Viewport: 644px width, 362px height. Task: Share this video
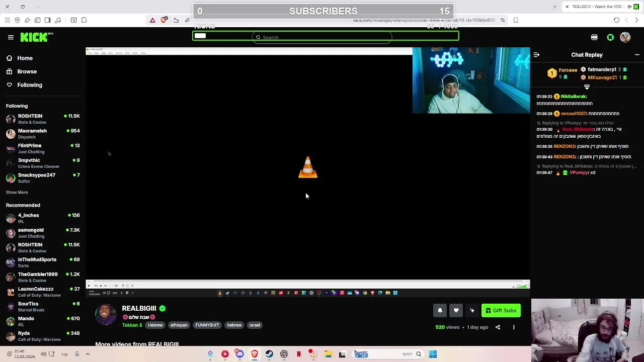point(498,327)
